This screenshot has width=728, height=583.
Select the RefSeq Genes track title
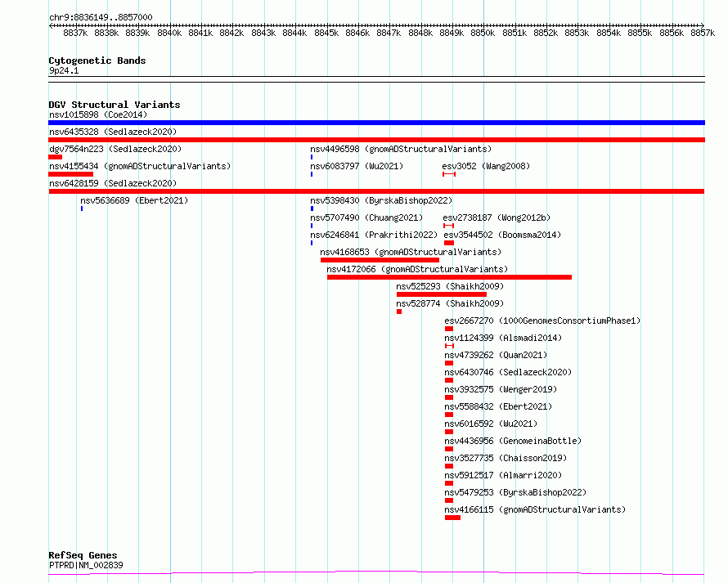click(x=83, y=556)
